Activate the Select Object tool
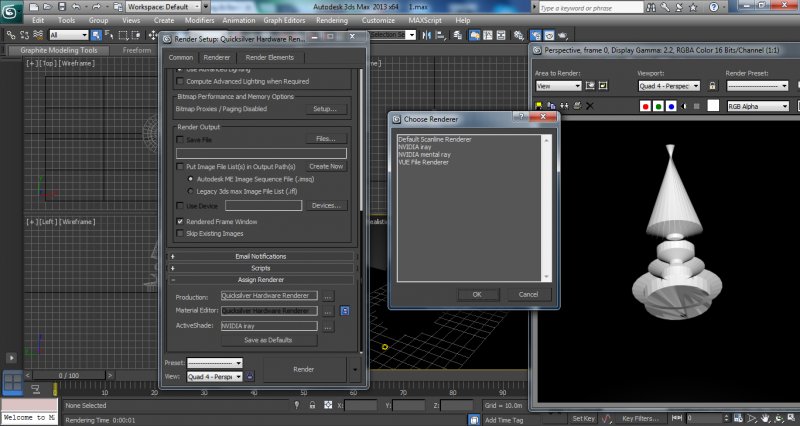800x426 pixels. 96,35
